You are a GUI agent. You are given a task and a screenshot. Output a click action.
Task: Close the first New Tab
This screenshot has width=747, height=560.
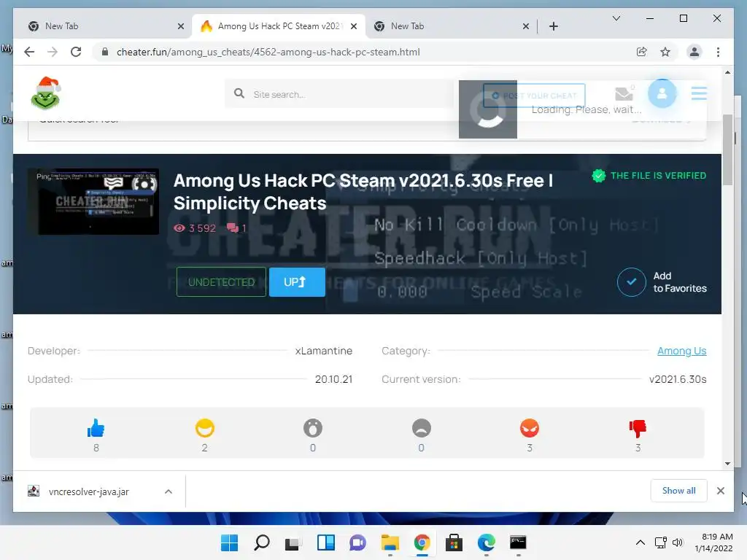tap(181, 26)
